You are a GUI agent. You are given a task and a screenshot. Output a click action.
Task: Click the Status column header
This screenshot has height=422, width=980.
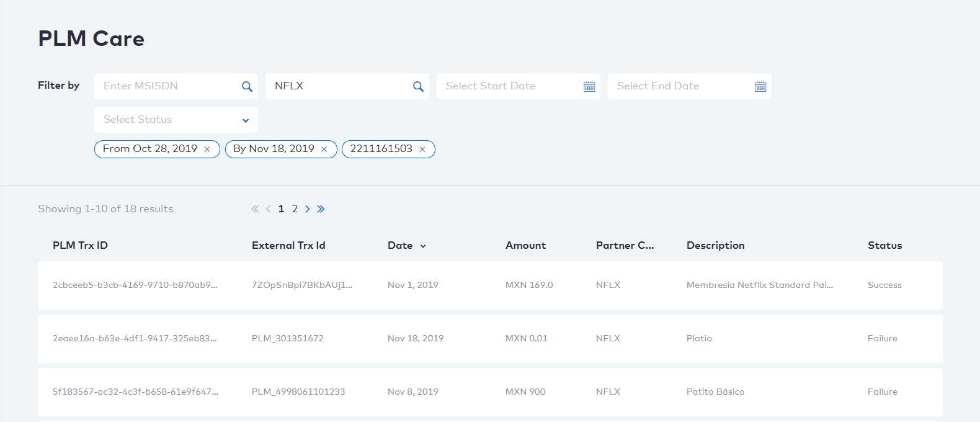[x=884, y=246]
